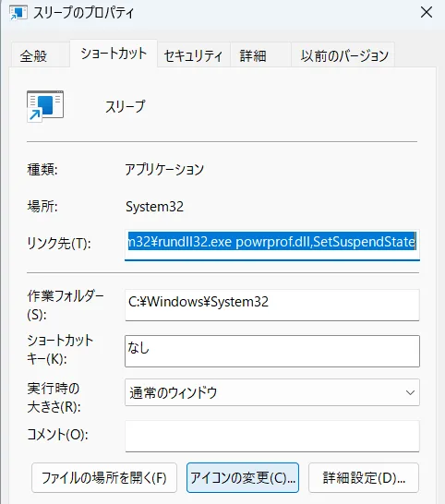Click the shortcut icon in the title bar
The image size is (445, 504).
[18, 13]
